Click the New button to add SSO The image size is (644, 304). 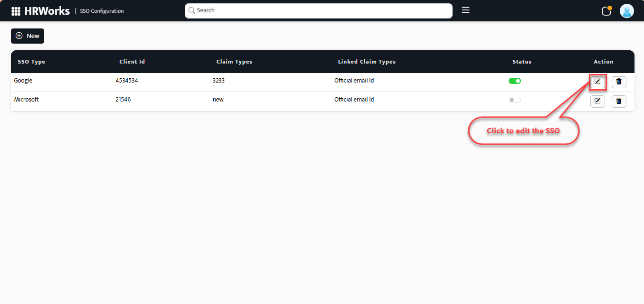[27, 36]
